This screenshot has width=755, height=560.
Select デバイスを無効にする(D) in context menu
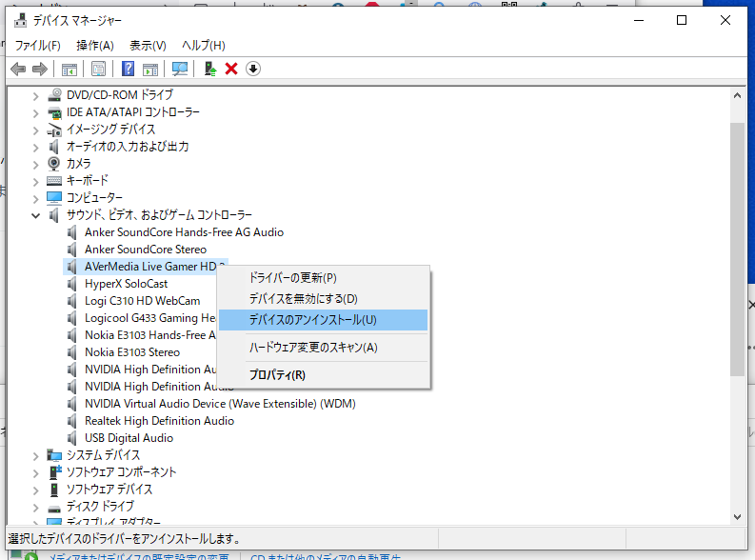click(x=303, y=299)
